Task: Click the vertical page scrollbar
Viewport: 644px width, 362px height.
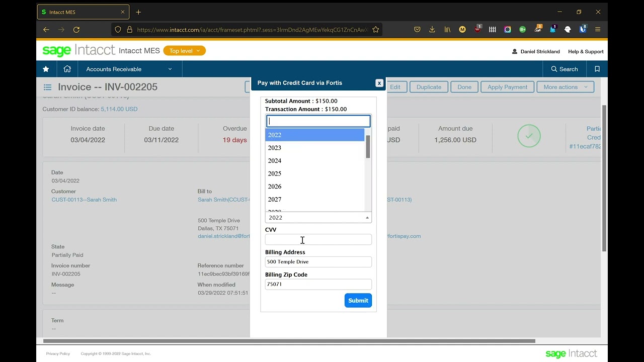Action: pos(604,178)
